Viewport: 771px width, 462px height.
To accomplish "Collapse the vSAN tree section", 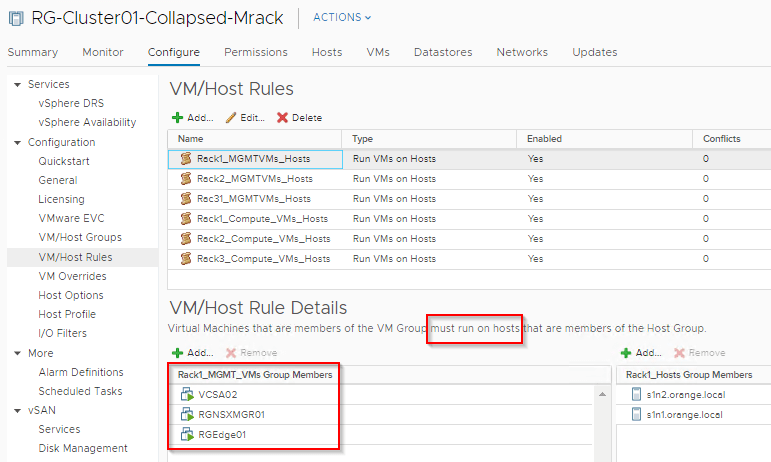I will coord(18,410).
